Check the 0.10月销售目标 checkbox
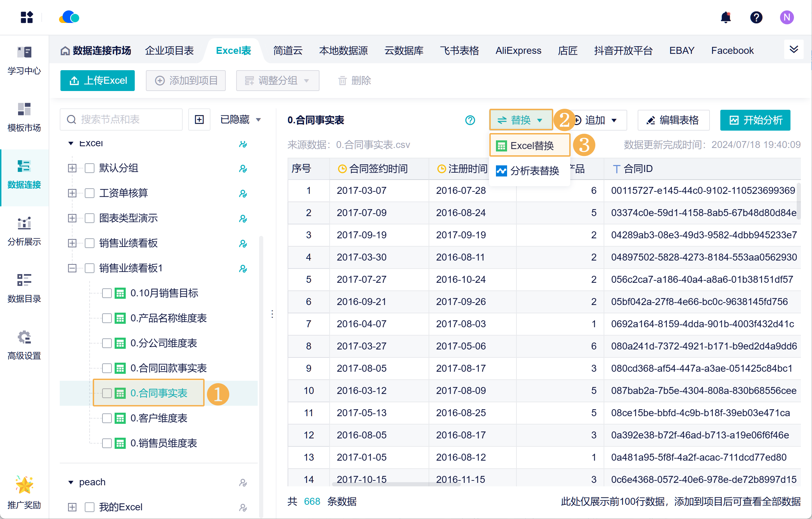 107,293
